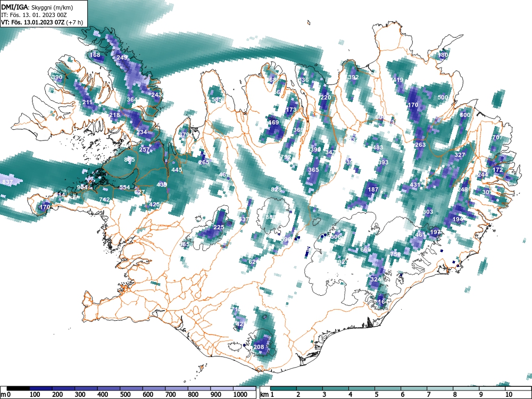The height and width of the screenshot is (399, 532).
Task: Click the visibility value 483
Action: point(378,147)
